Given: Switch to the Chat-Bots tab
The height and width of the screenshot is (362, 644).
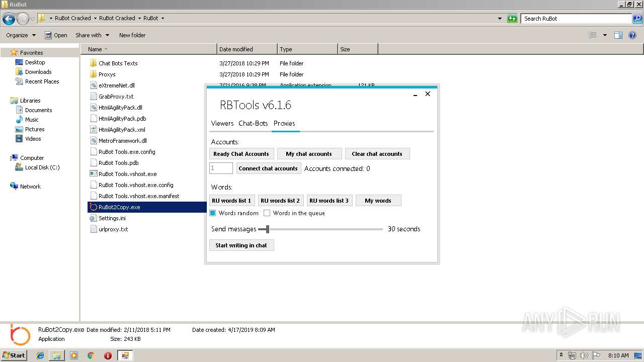Looking at the screenshot, I should [253, 124].
